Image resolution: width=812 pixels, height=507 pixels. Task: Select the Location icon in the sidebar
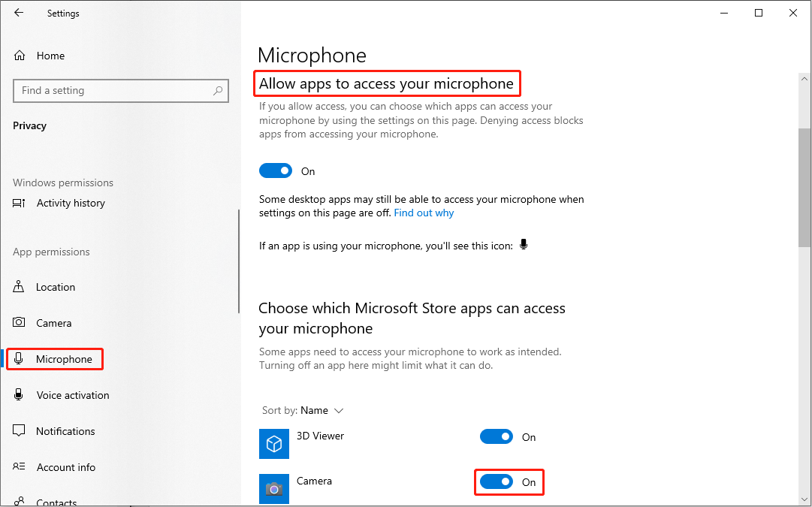tap(18, 287)
